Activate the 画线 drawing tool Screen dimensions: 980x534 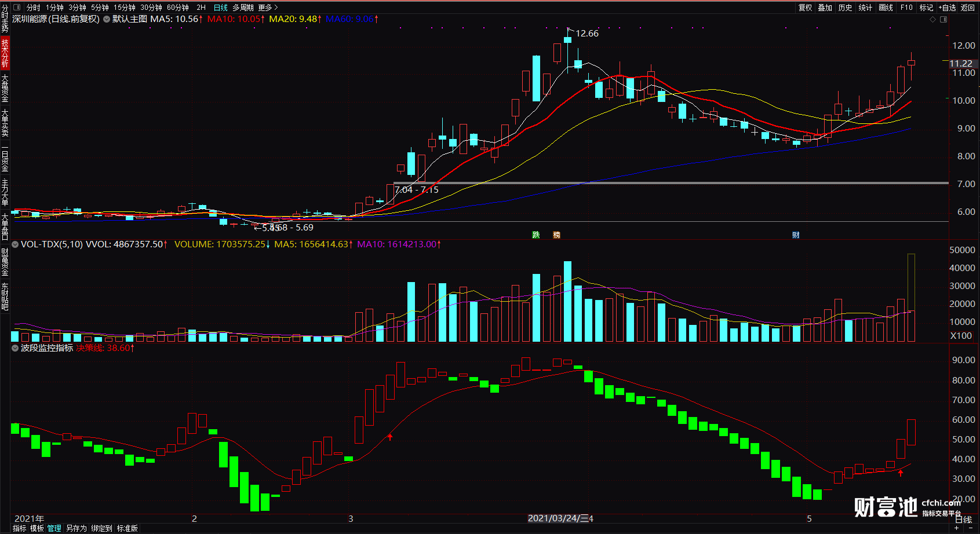[886, 8]
